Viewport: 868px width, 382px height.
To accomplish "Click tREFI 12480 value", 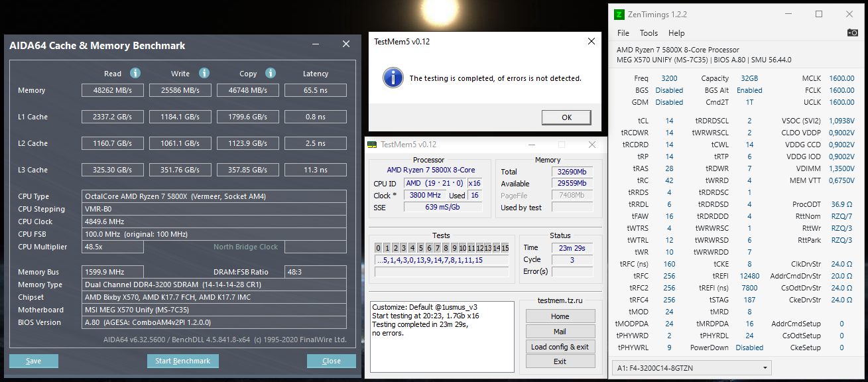I will [x=749, y=276].
